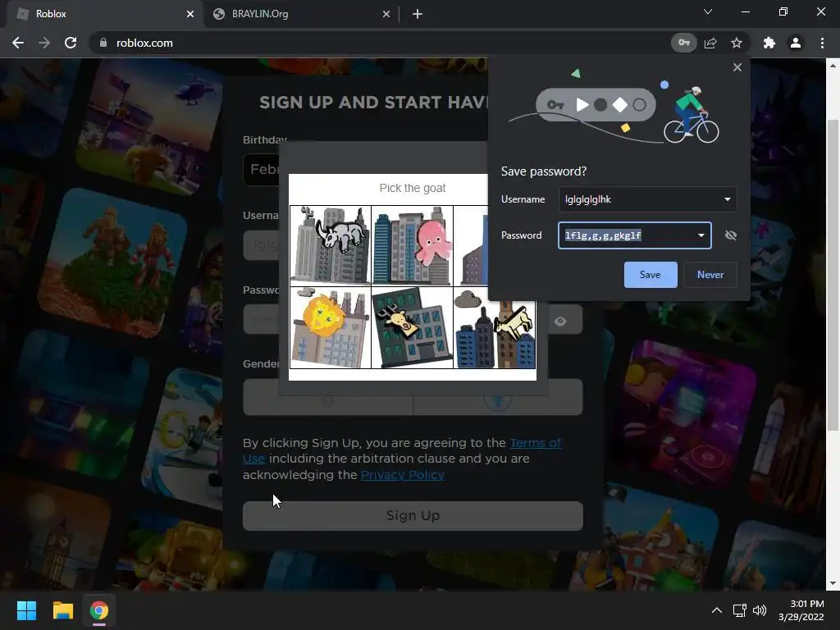Share this page via share icon
840x630 pixels.
[710, 43]
